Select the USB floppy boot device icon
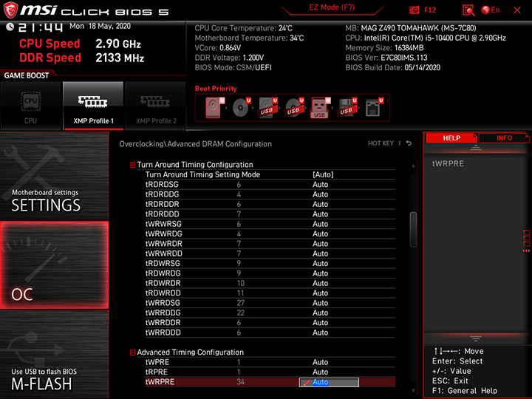This screenshot has height=399, width=532. click(347, 108)
